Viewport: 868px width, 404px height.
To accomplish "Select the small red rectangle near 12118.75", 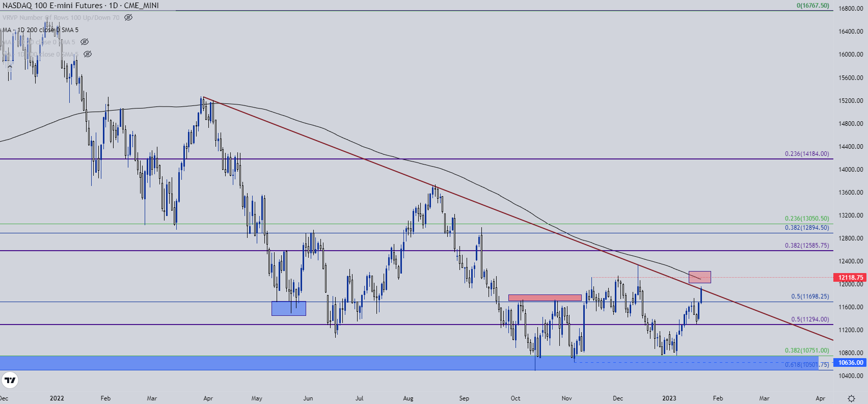I will (699, 277).
